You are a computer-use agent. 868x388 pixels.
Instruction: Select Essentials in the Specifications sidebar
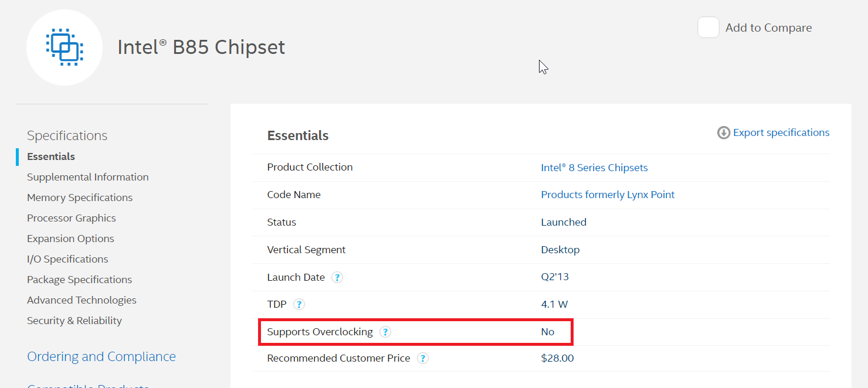coord(51,156)
